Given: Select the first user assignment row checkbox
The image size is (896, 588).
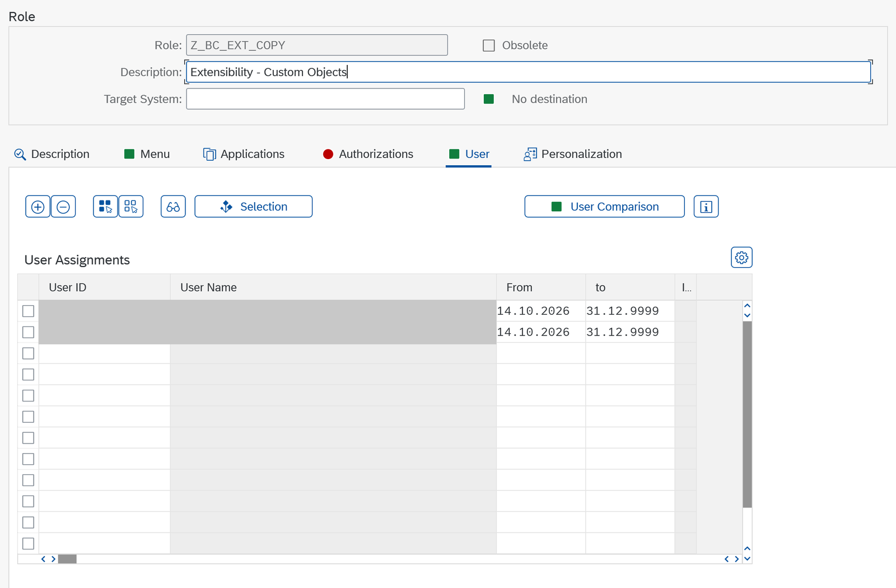Looking at the screenshot, I should point(28,311).
